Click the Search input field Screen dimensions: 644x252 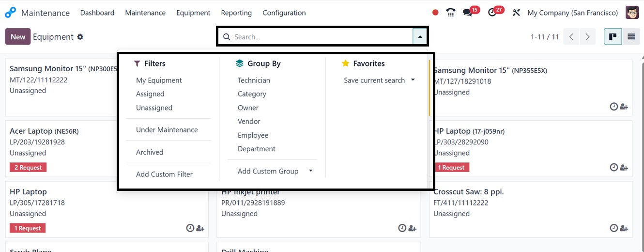point(320,37)
